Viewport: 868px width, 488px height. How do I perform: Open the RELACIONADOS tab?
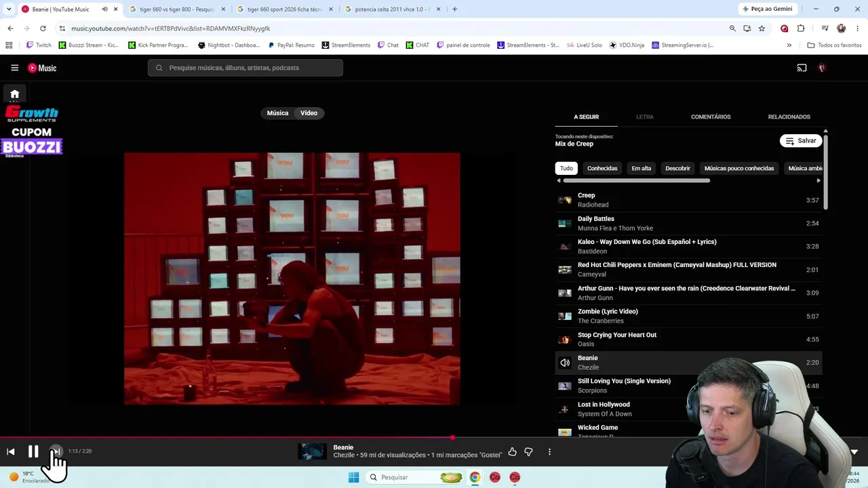pyautogui.click(x=789, y=117)
